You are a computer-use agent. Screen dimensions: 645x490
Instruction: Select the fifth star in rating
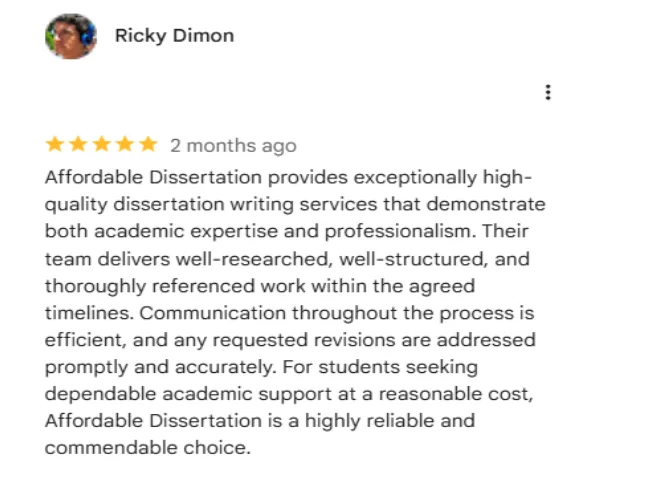pos(149,144)
